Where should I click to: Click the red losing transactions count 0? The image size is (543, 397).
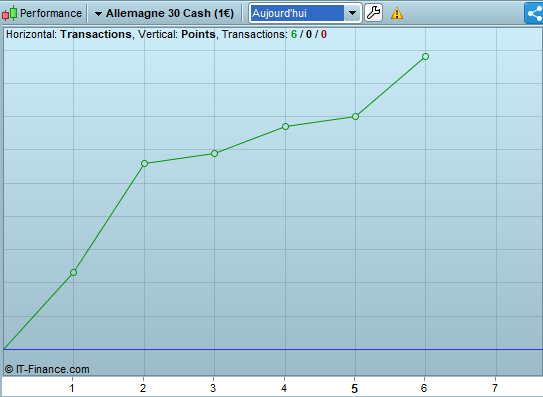[323, 34]
